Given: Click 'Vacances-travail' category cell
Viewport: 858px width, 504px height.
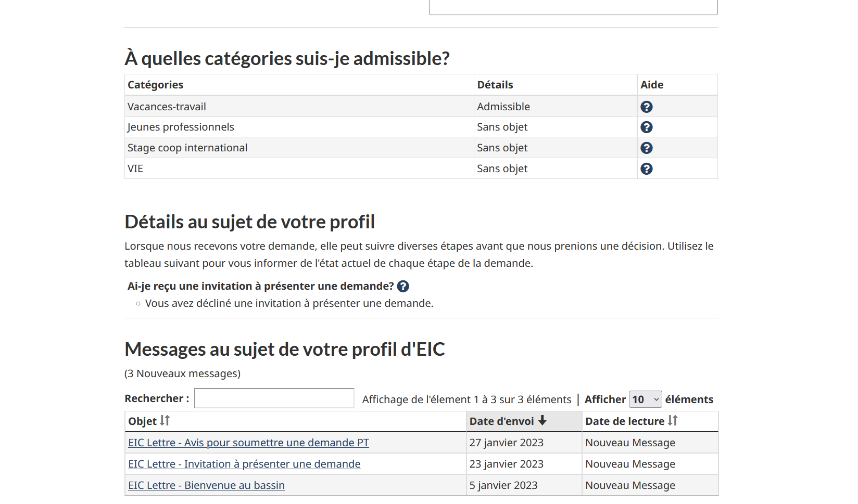Looking at the screenshot, I should pos(299,107).
